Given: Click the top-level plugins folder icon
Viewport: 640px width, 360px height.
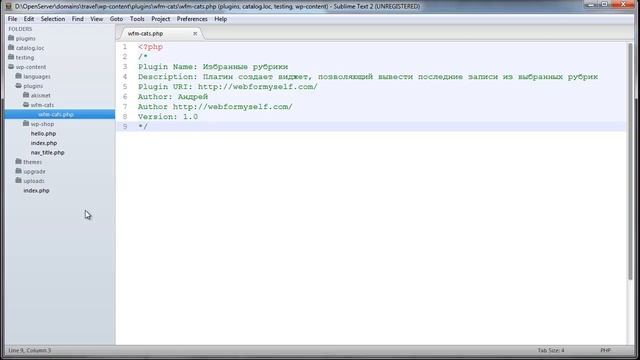Looking at the screenshot, I should [11, 38].
